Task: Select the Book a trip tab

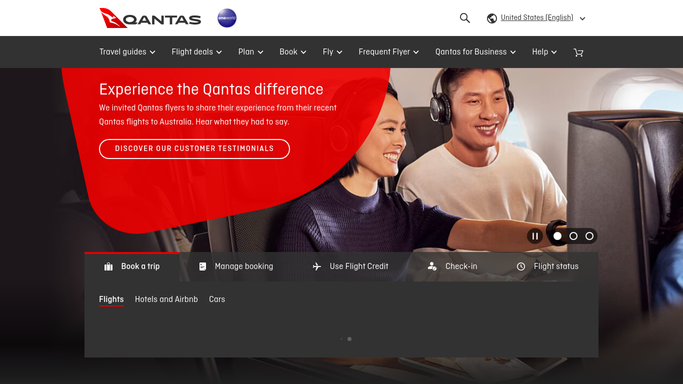Action: 132,266
